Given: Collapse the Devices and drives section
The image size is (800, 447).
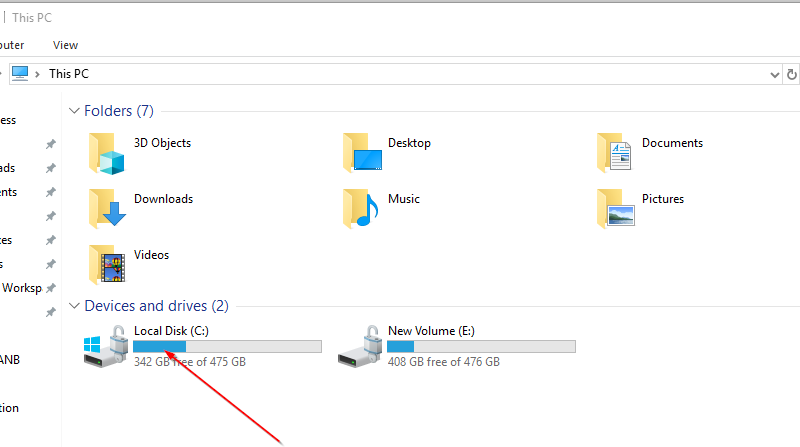Looking at the screenshot, I should pos(74,306).
